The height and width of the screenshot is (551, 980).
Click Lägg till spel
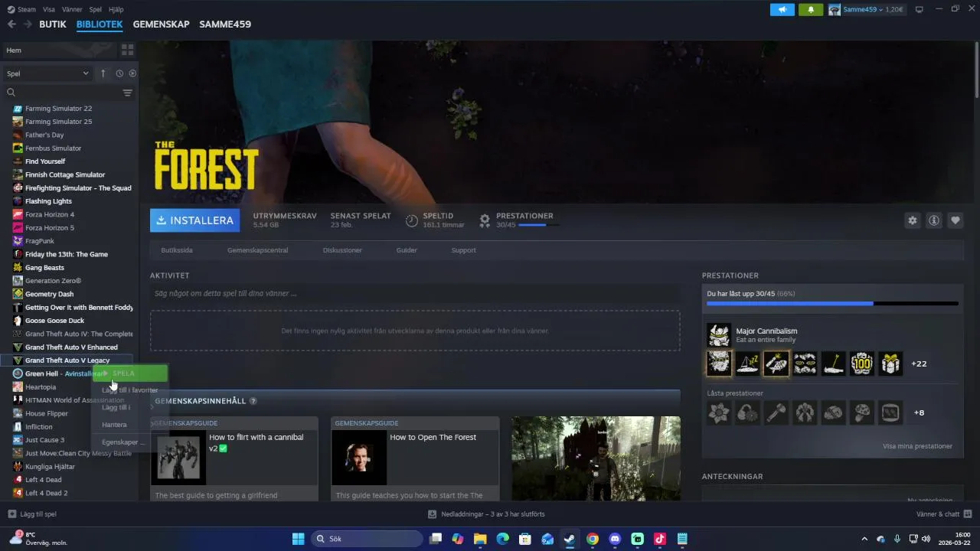32,514
